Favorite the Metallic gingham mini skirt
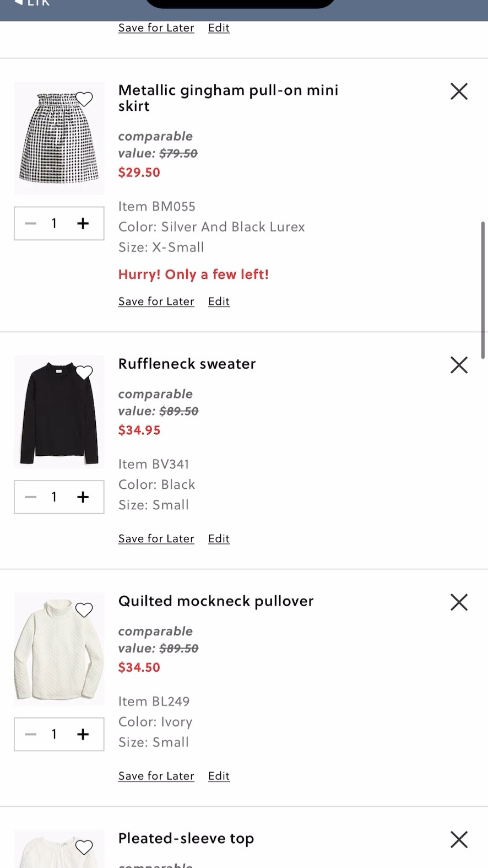Viewport: 488px width, 868px height. pyautogui.click(x=84, y=99)
